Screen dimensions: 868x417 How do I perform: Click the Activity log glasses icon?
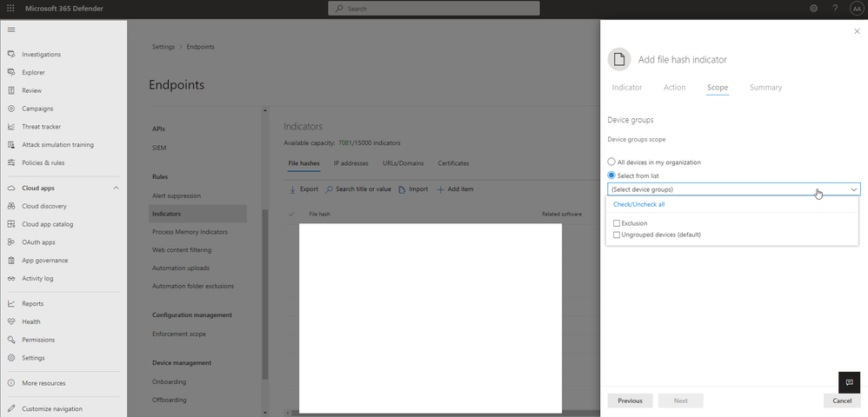click(11, 278)
